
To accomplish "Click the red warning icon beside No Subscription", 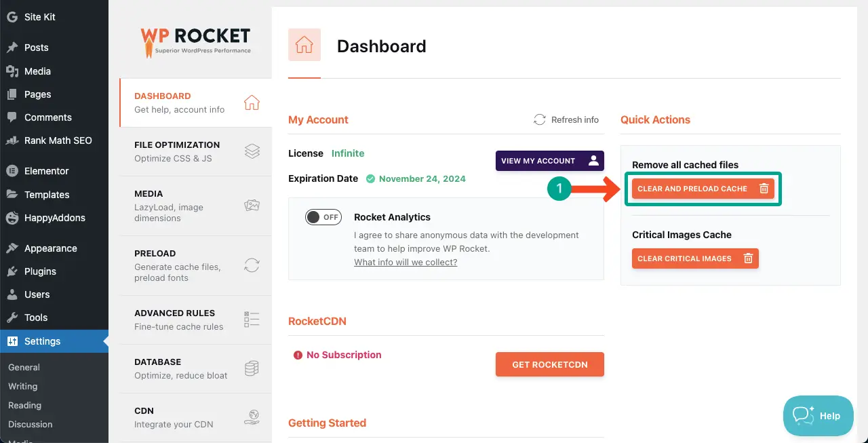I will tap(298, 355).
